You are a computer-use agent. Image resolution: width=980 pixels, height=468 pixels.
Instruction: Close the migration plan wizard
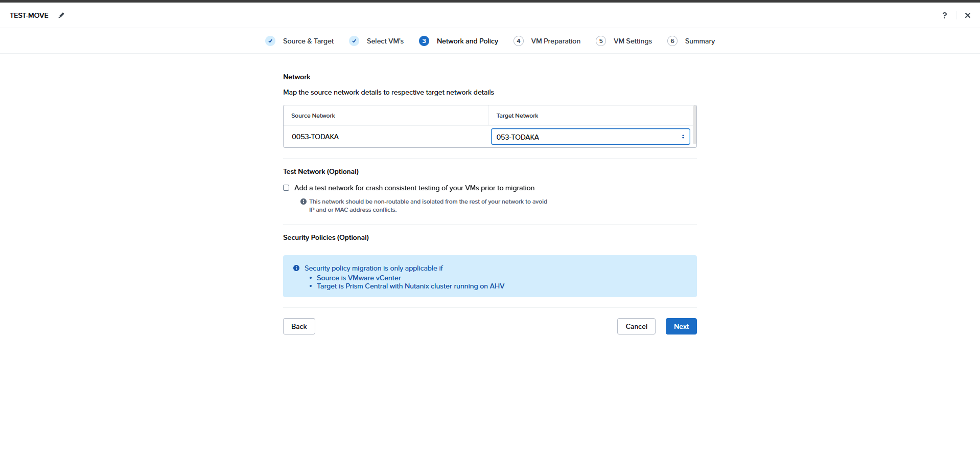coord(968,15)
